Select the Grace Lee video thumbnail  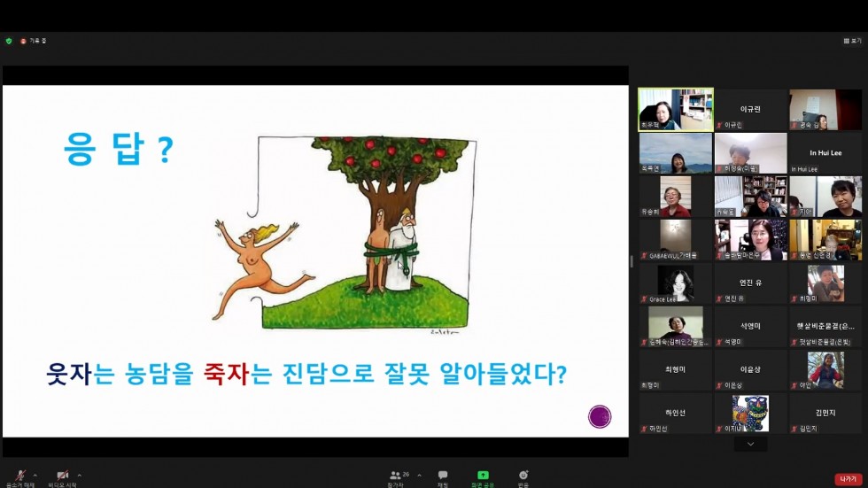click(x=676, y=283)
